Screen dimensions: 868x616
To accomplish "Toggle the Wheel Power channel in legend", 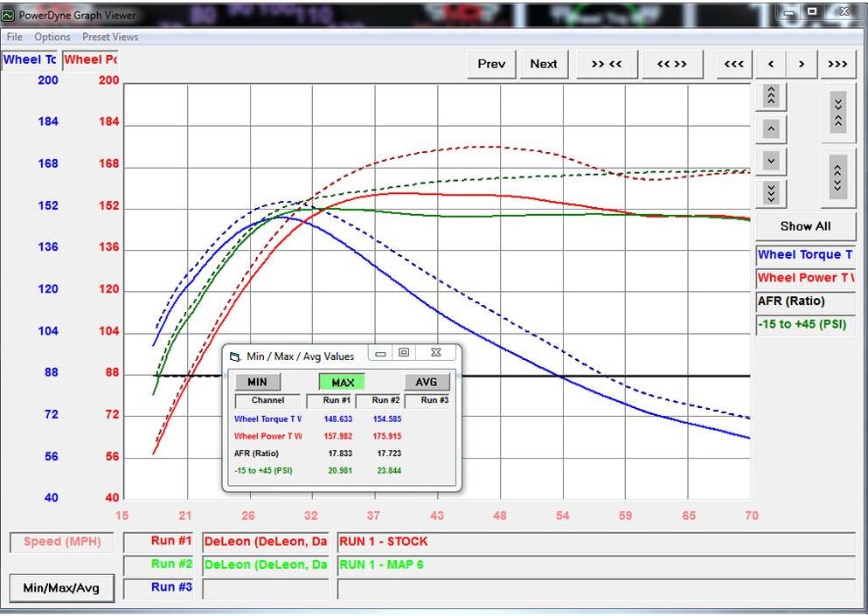I will coord(805,278).
